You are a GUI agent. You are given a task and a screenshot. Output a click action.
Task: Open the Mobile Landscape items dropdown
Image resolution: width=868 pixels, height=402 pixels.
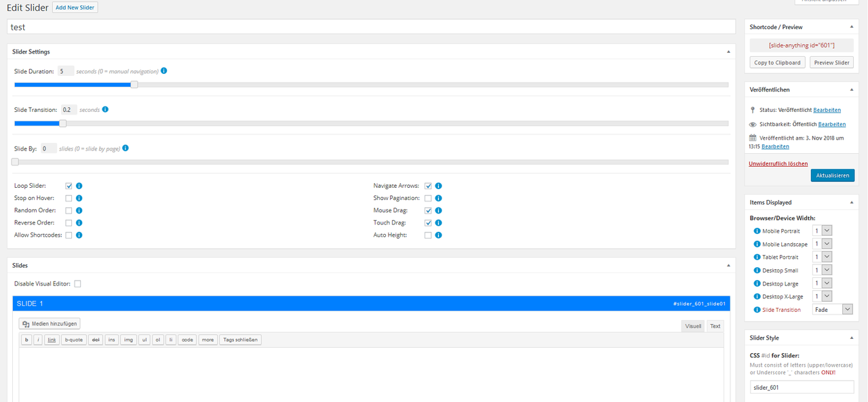(823, 243)
